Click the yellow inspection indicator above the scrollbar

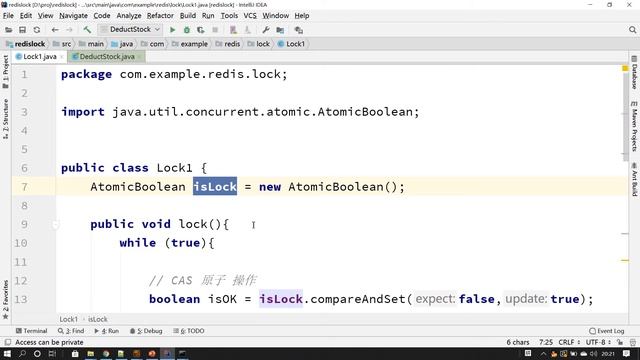(625, 69)
